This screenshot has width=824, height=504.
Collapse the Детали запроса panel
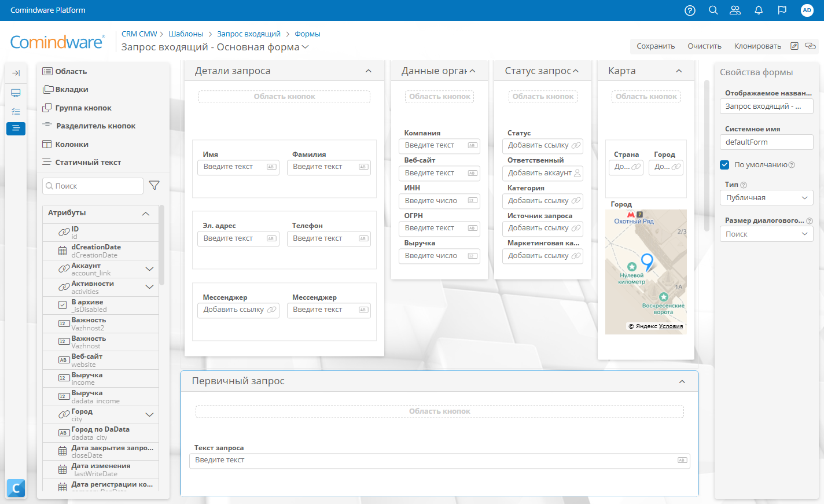click(369, 71)
